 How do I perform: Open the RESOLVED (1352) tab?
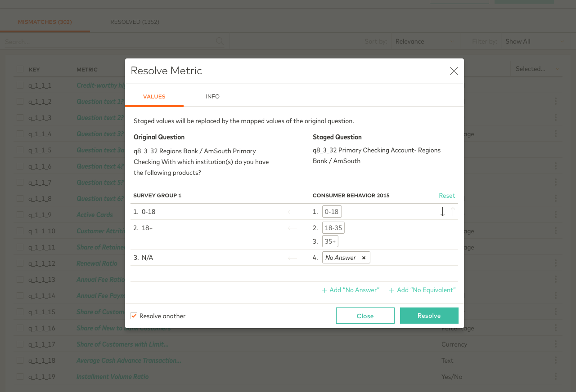point(135,22)
